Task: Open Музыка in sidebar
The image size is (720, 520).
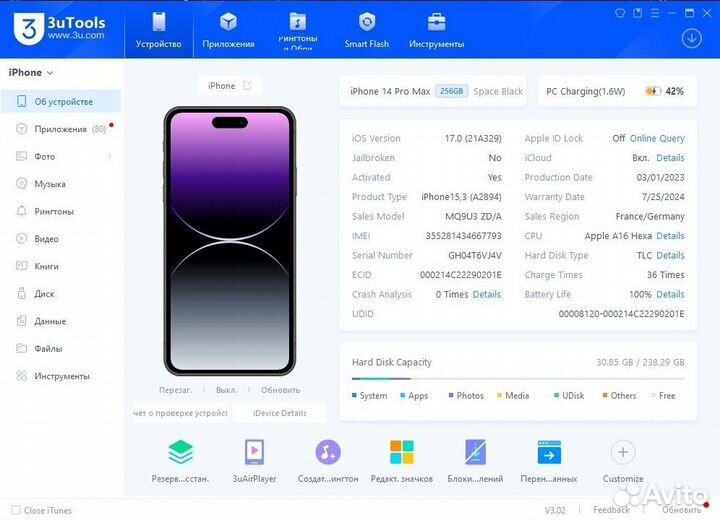Action: (x=61, y=184)
